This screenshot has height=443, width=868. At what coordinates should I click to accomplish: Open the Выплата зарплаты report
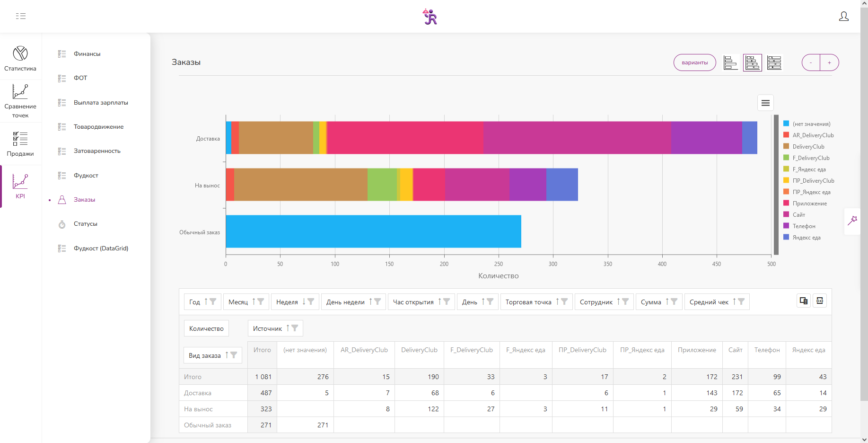click(101, 103)
